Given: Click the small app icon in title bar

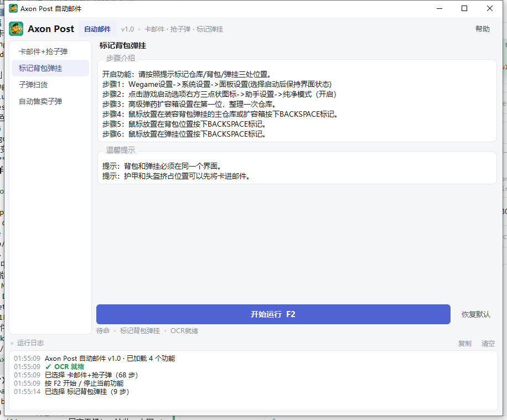Looking at the screenshot, I should (13, 8).
